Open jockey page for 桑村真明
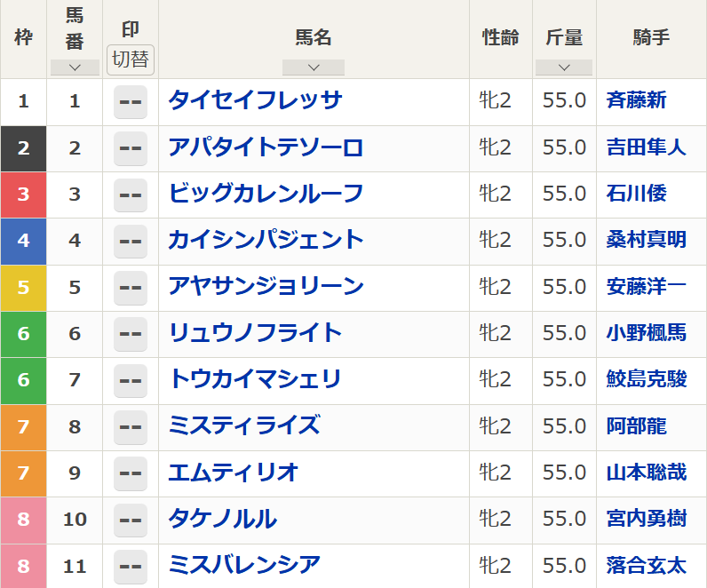707x588 pixels. (x=646, y=240)
